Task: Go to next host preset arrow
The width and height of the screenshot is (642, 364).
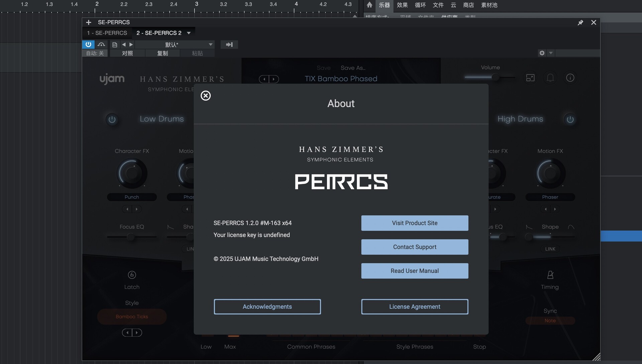Action: point(131,44)
